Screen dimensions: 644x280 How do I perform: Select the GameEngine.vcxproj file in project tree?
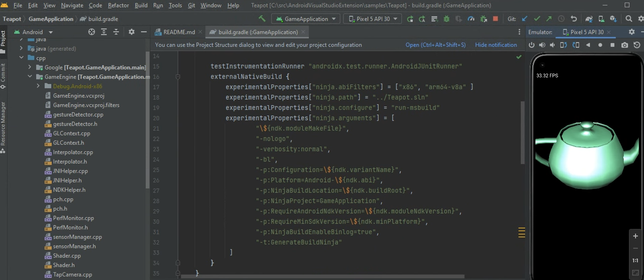78,95
